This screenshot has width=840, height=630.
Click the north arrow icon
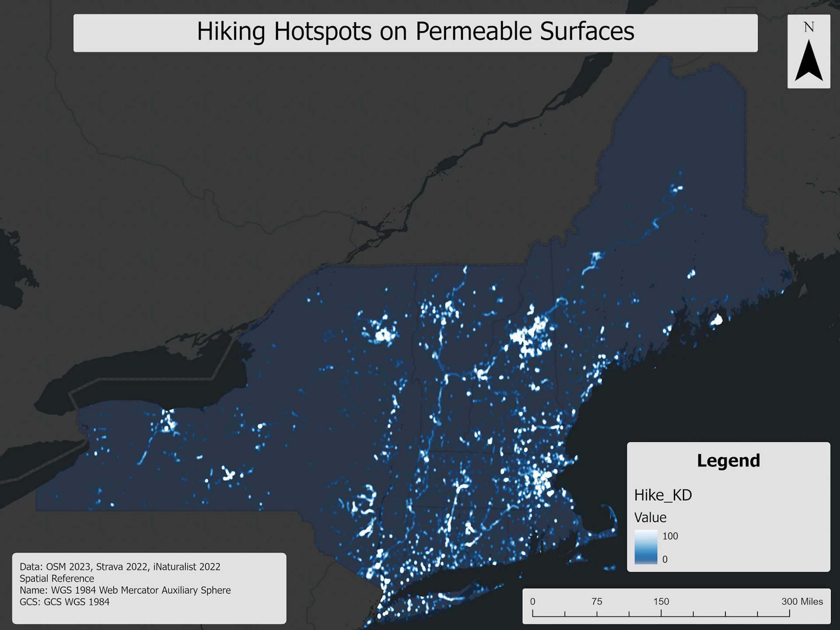809,60
